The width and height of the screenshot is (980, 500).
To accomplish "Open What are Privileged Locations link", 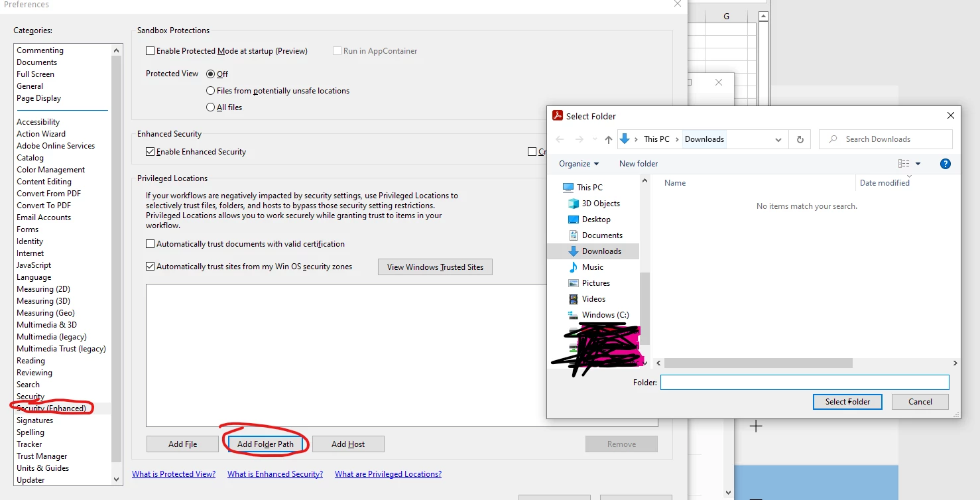I will point(388,474).
